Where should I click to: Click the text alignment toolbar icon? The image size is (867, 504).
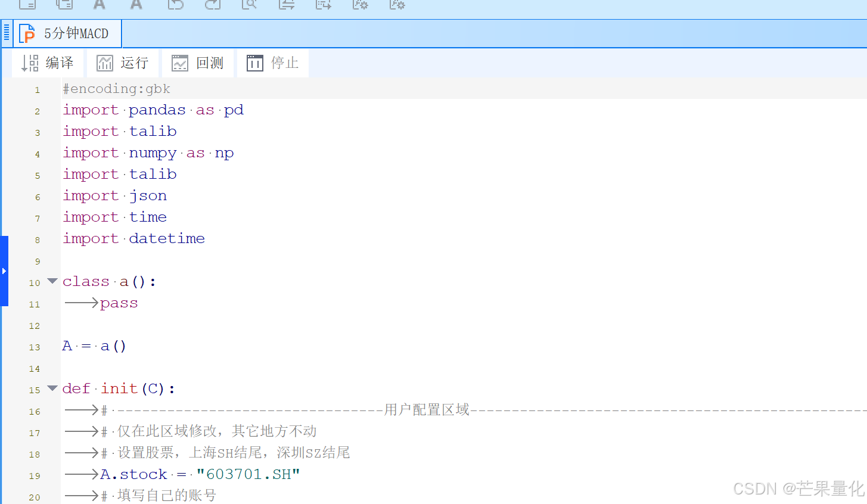click(286, 7)
